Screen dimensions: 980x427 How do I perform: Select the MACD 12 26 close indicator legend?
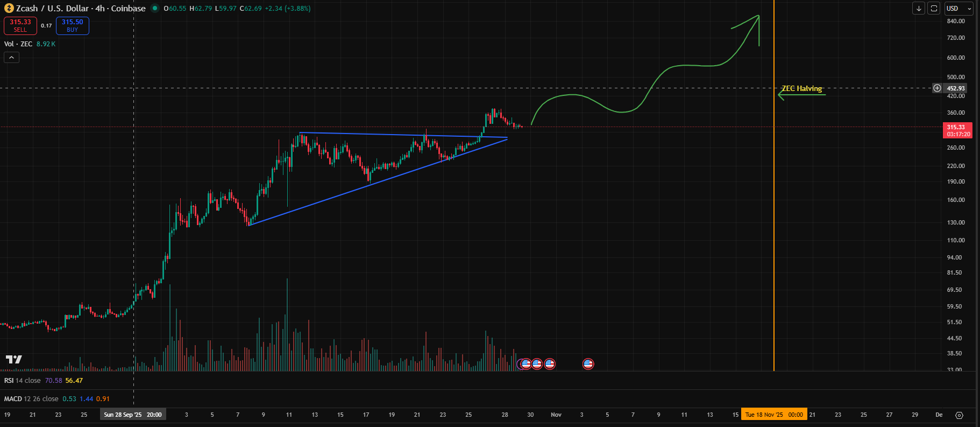click(31, 399)
